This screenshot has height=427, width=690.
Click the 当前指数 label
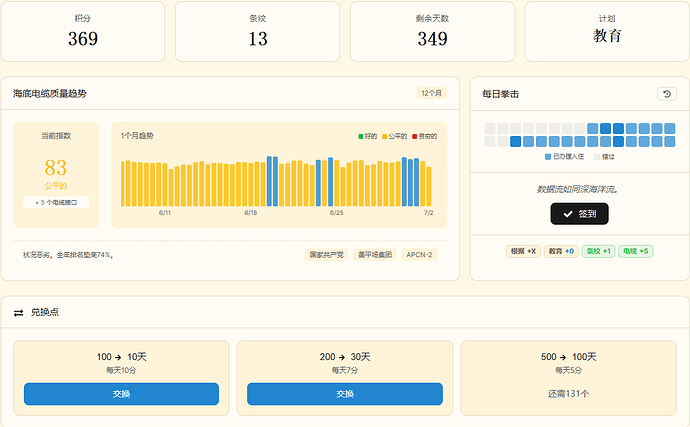tap(56, 136)
